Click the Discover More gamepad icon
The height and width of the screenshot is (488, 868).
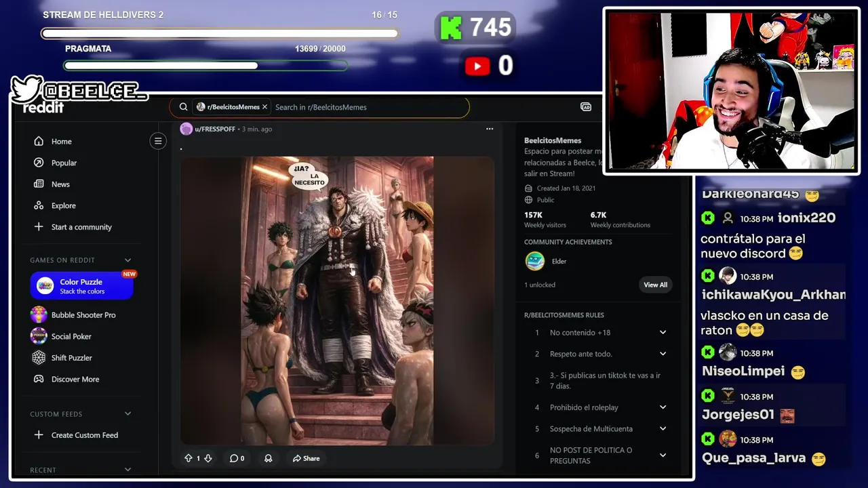39,379
